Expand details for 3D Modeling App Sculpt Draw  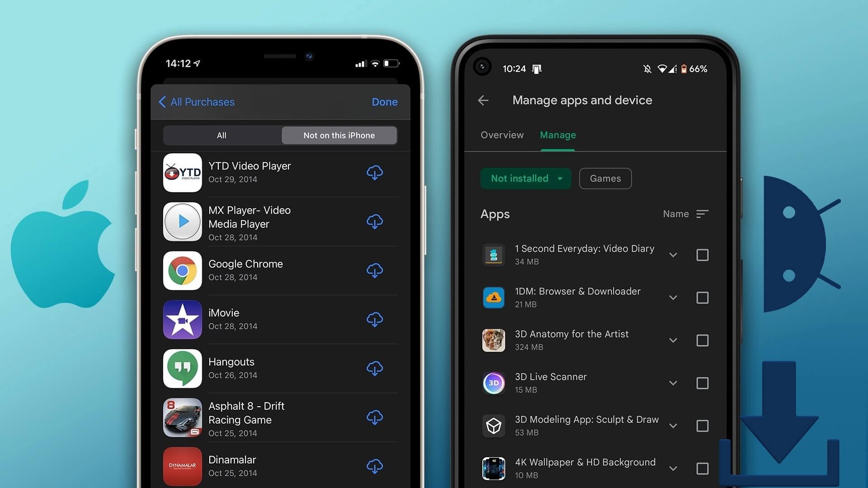[x=672, y=426]
